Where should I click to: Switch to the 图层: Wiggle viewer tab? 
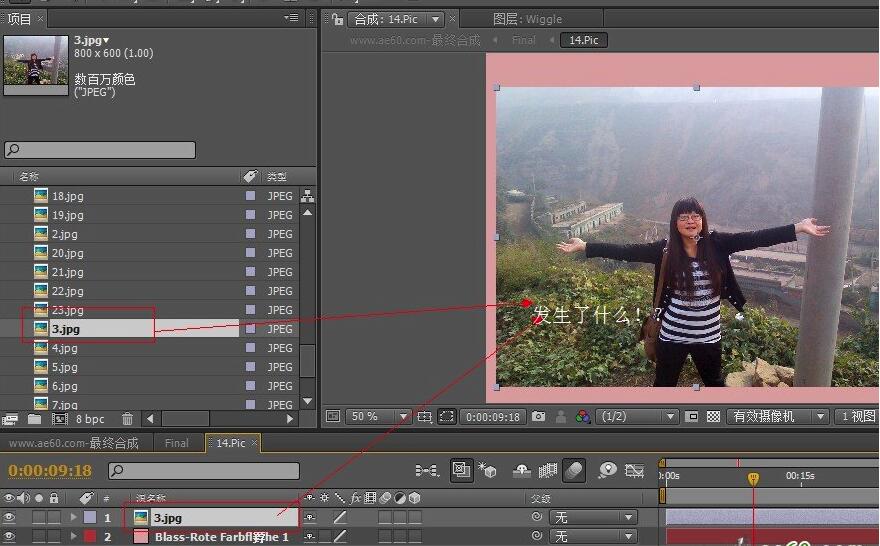(527, 19)
